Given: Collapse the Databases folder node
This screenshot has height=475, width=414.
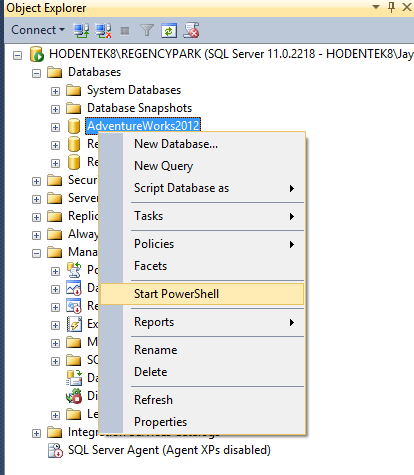Looking at the screenshot, I should 36,73.
